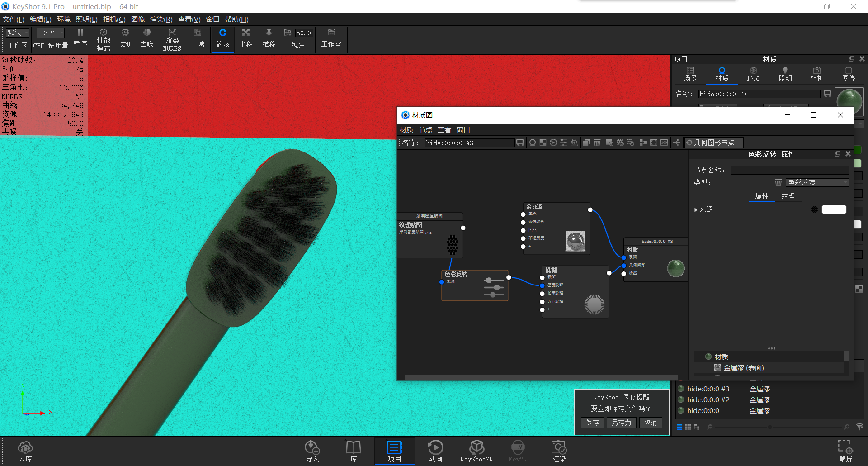Toggle 性能模式 performance mode
This screenshot has height=466, width=868.
pyautogui.click(x=103, y=39)
